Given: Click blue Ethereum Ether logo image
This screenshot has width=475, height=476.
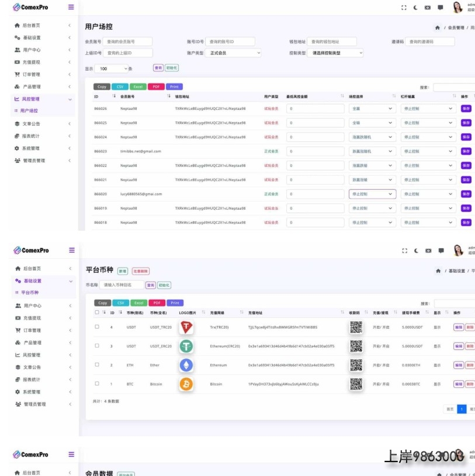Looking at the screenshot, I should point(186,365).
